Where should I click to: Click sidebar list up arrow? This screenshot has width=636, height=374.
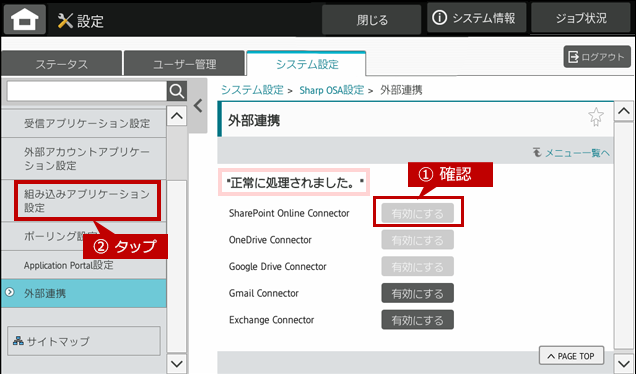point(177,116)
